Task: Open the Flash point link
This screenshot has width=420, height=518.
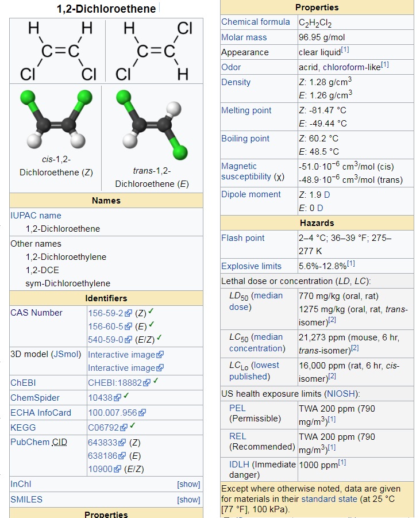Action: [x=242, y=238]
